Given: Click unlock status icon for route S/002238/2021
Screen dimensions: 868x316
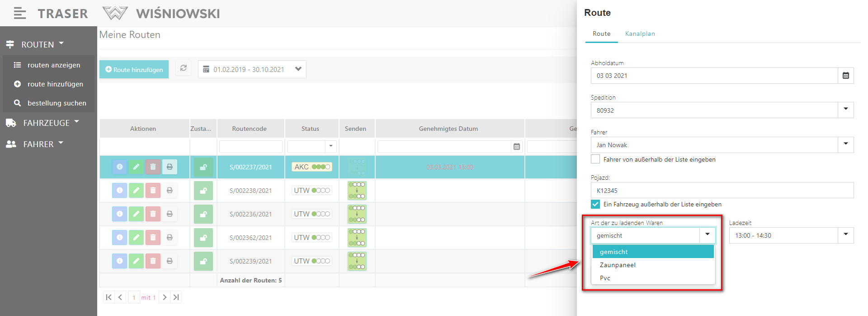Looking at the screenshot, I should pos(203,191).
